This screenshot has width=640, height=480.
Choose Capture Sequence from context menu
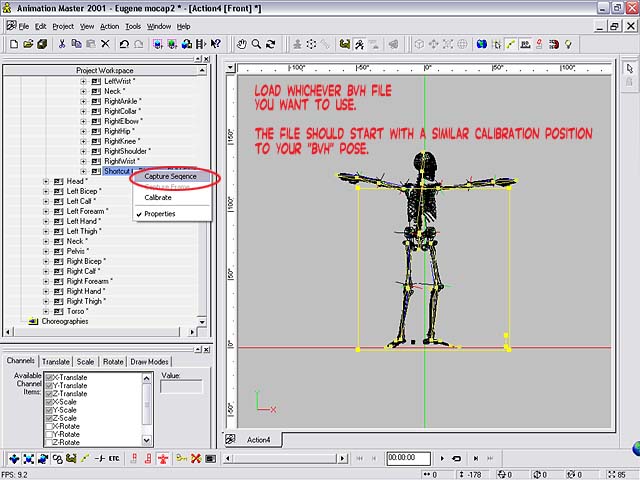(x=170, y=176)
